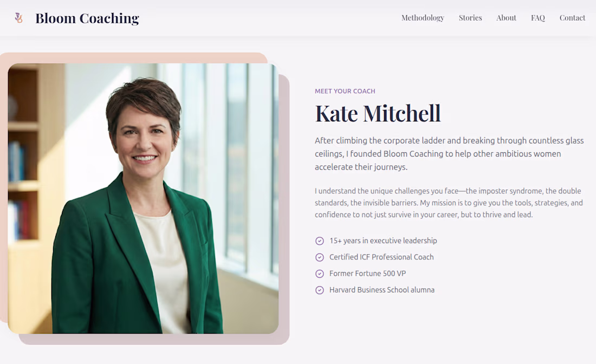Click checkmark icon beside Harvard Business School alumna
Image resolution: width=596 pixels, height=364 pixels.
click(x=320, y=290)
